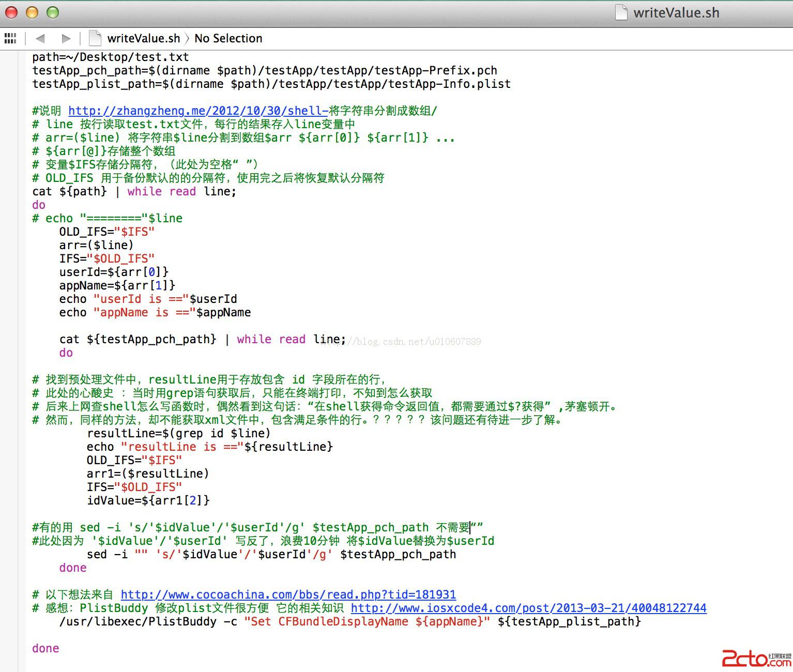Open the related items grid menu

[10, 38]
